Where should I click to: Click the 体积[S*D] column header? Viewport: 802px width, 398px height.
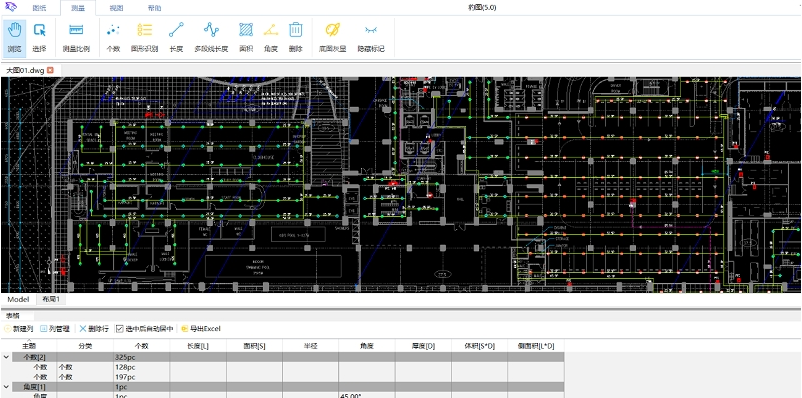(x=479, y=346)
